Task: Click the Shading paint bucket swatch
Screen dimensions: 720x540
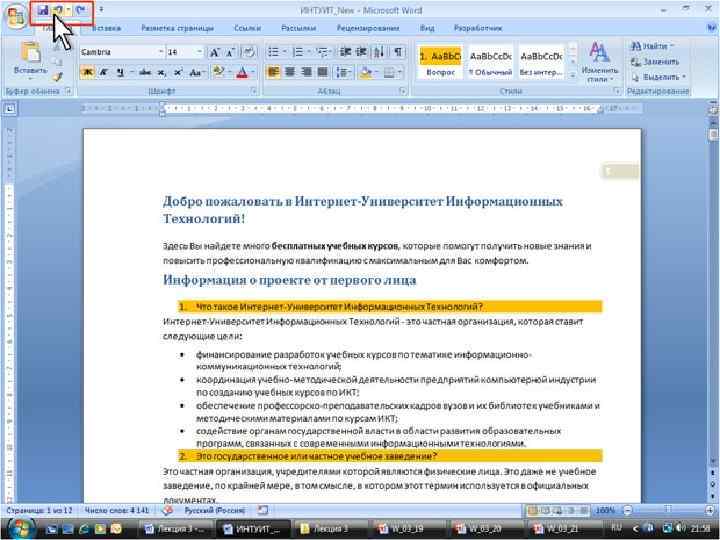Action: point(365,72)
